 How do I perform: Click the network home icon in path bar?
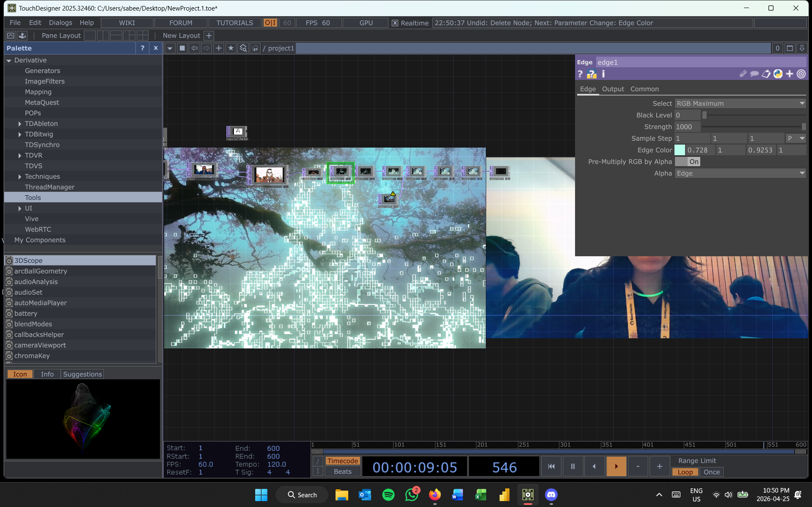(255, 48)
